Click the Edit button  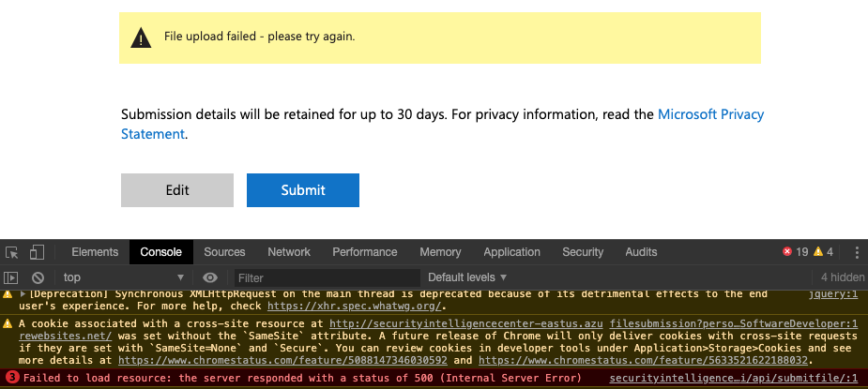(177, 190)
